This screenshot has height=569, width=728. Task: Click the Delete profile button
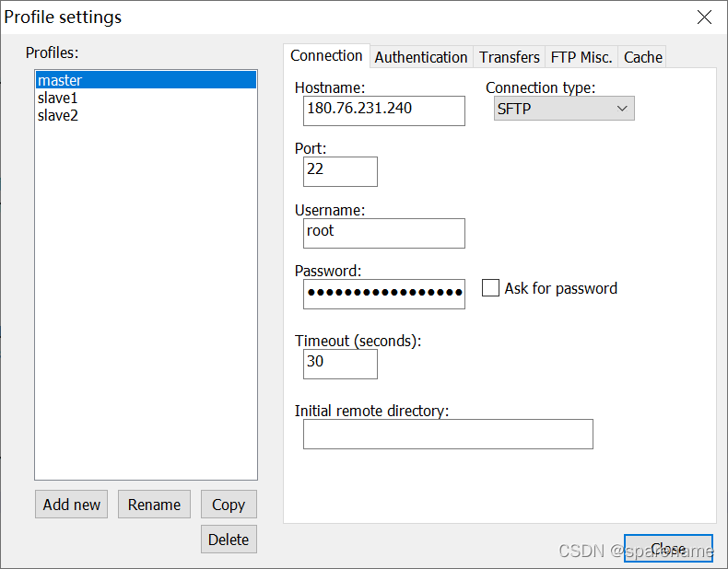pyautogui.click(x=229, y=540)
